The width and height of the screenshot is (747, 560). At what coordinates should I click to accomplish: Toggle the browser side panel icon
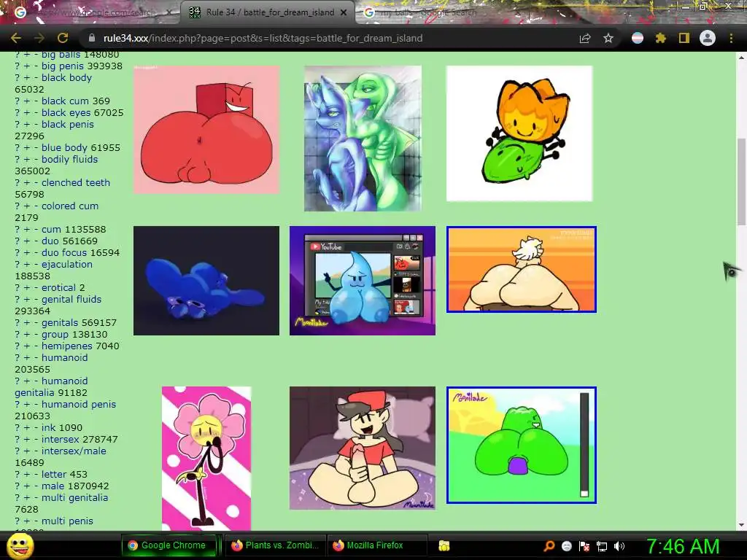(684, 38)
